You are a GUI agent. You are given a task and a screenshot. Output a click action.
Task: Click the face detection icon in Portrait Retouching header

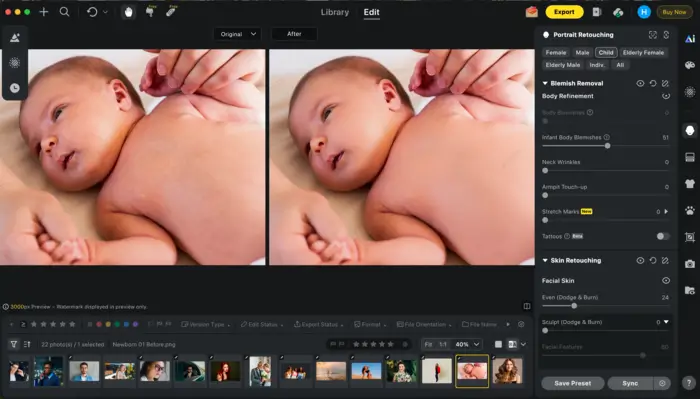(x=653, y=35)
